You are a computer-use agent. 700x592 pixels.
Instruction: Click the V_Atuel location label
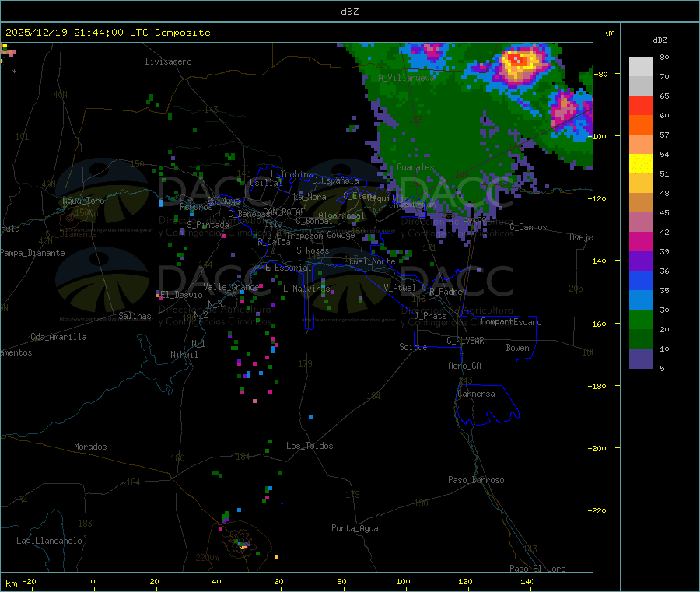400,288
